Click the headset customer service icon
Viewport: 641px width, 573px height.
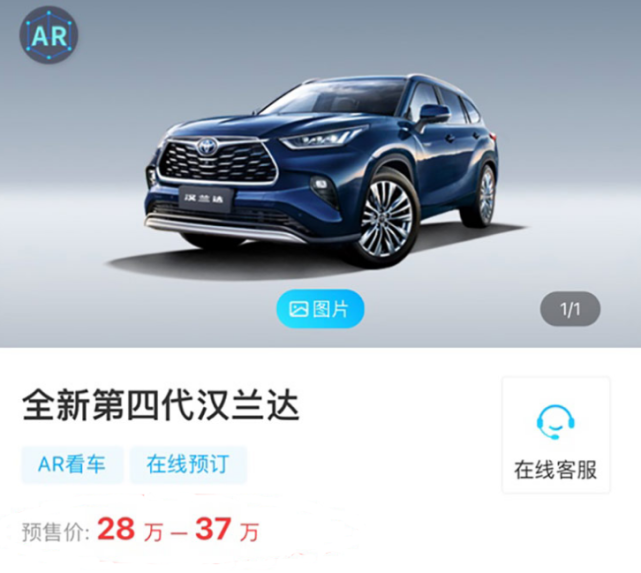coord(556,422)
